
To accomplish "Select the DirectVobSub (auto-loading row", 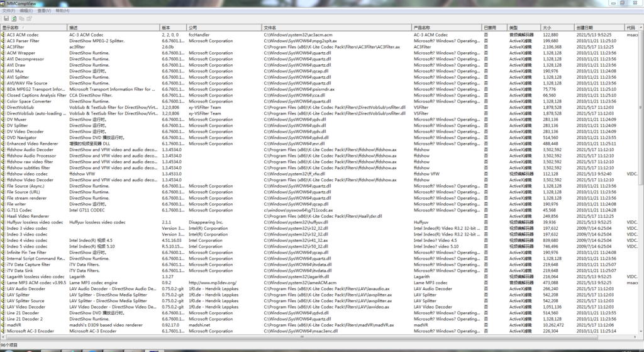I will 319,113.
